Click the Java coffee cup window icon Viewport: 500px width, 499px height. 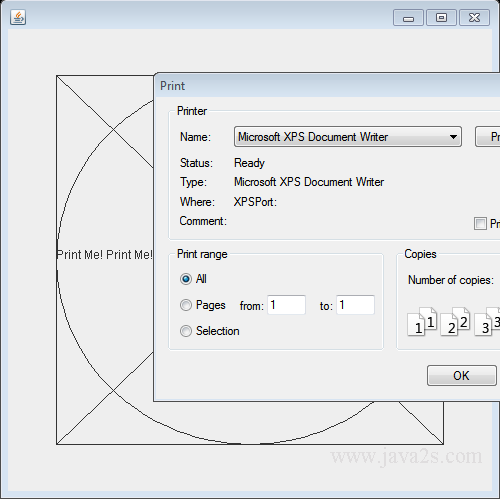(18, 17)
